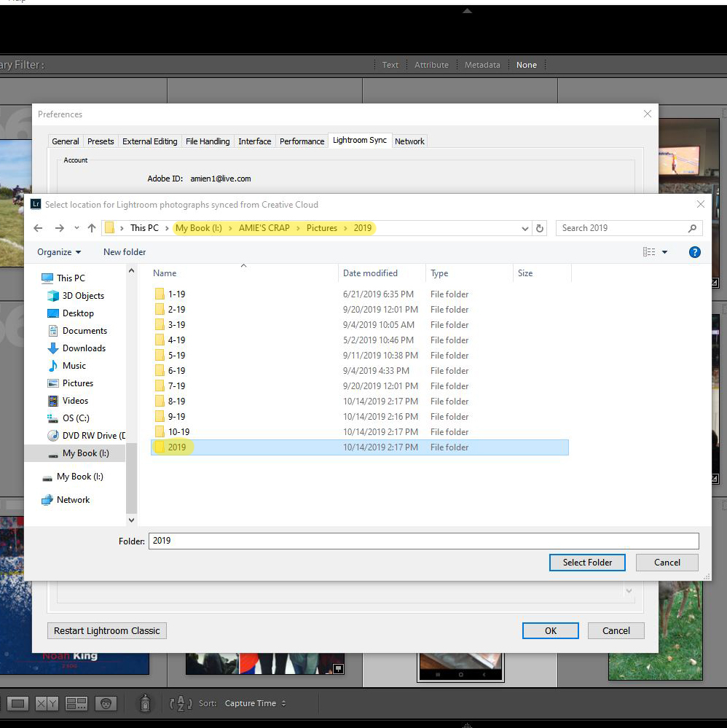Expand the My Book (I:) breadcrumb chevron
The width and height of the screenshot is (727, 728).
[x=230, y=228]
